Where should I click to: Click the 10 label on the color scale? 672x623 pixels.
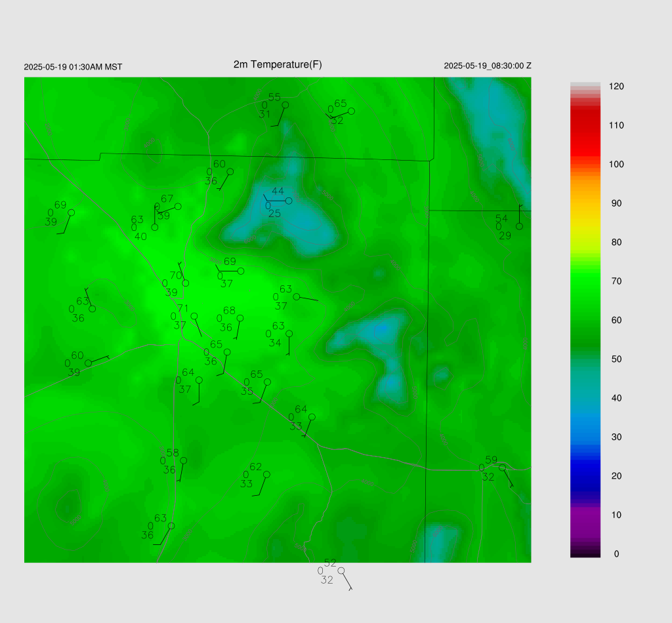(x=616, y=515)
